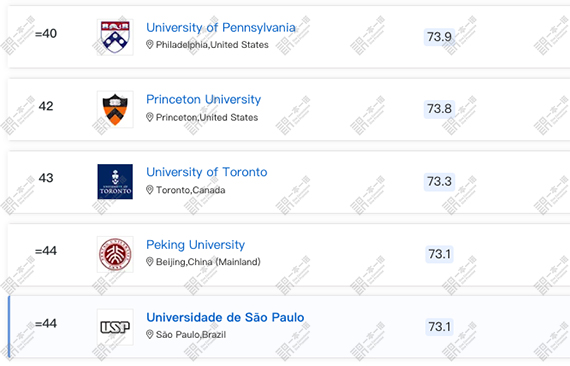Click the location pin beside São Paulo,Brazil
The height and width of the screenshot is (366, 570).
(x=149, y=334)
